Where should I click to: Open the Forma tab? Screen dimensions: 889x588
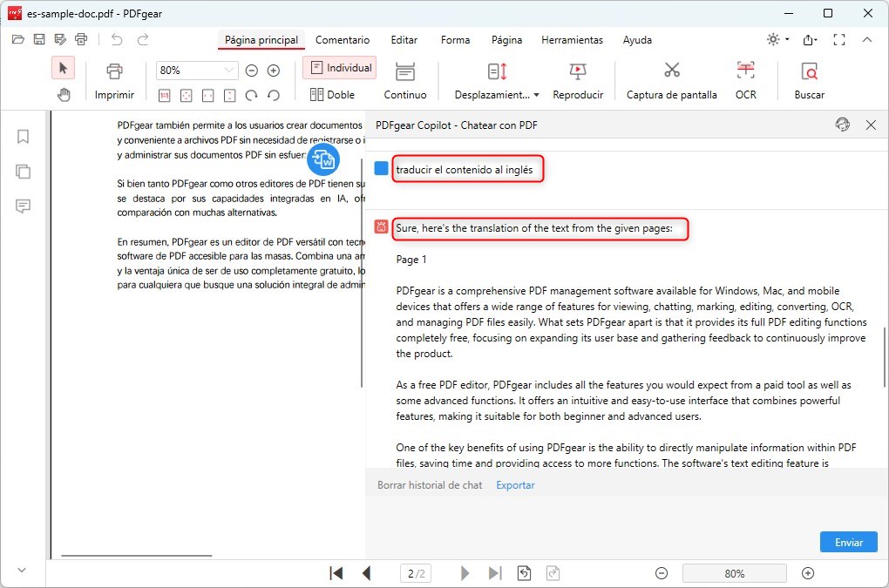click(x=455, y=40)
